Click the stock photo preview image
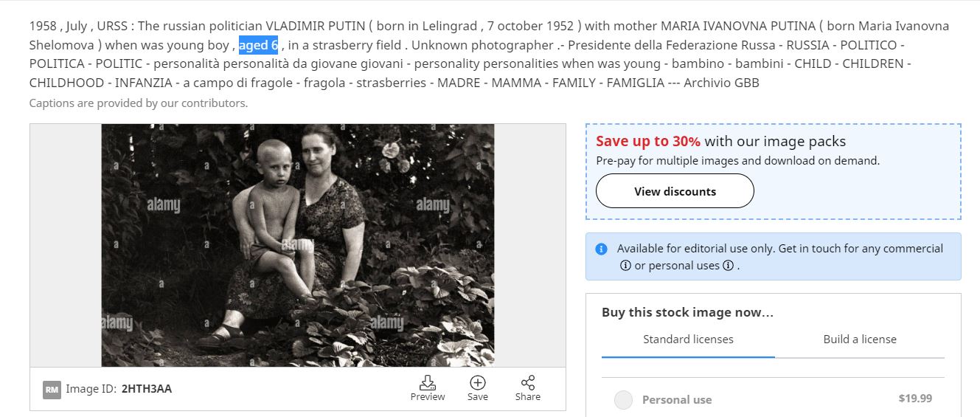980x417 pixels. tap(297, 245)
